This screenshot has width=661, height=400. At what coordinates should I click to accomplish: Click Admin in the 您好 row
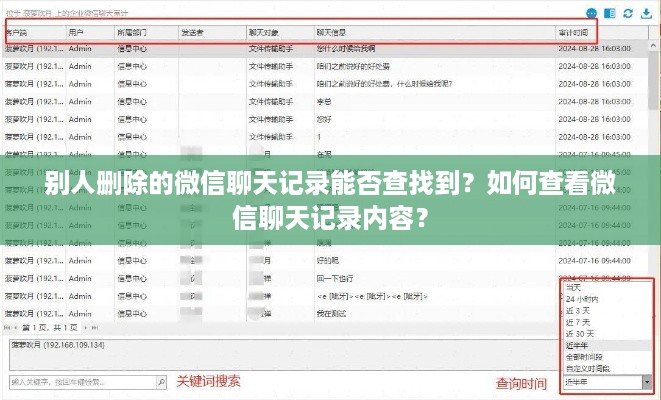[x=80, y=119]
